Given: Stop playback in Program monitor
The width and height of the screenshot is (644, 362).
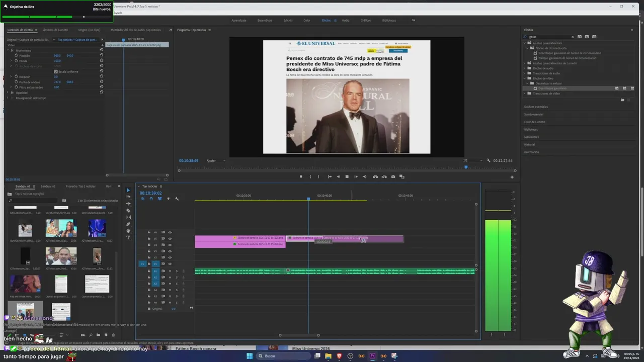Looking at the screenshot, I should [347, 176].
